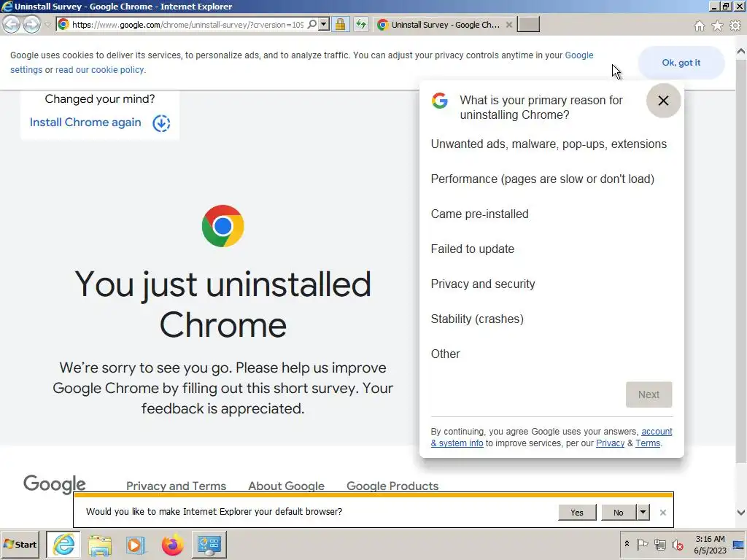Click the Chrome favicon in address bar

pyautogui.click(x=63, y=24)
